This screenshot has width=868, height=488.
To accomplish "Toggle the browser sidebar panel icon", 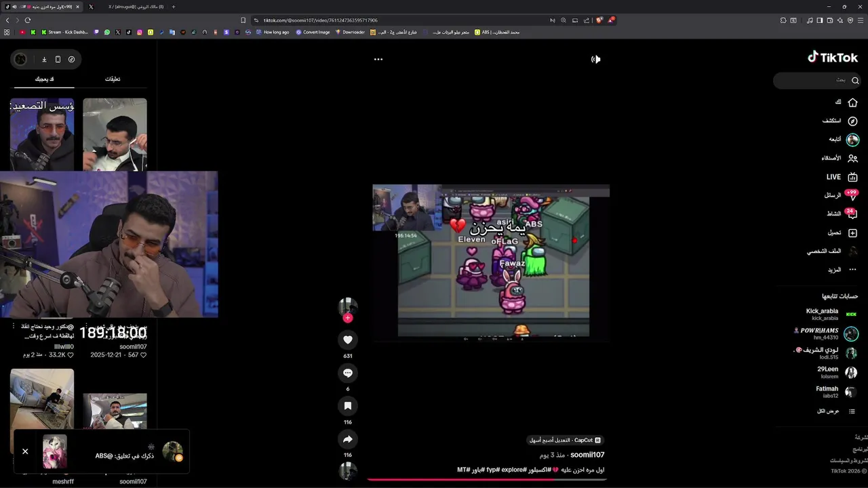I will coord(820,20).
